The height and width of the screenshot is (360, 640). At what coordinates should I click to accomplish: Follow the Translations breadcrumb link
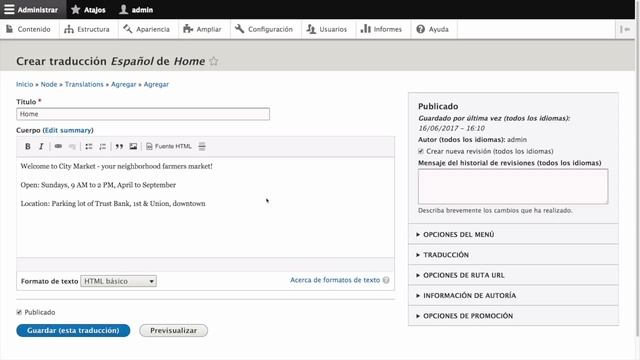point(84,84)
